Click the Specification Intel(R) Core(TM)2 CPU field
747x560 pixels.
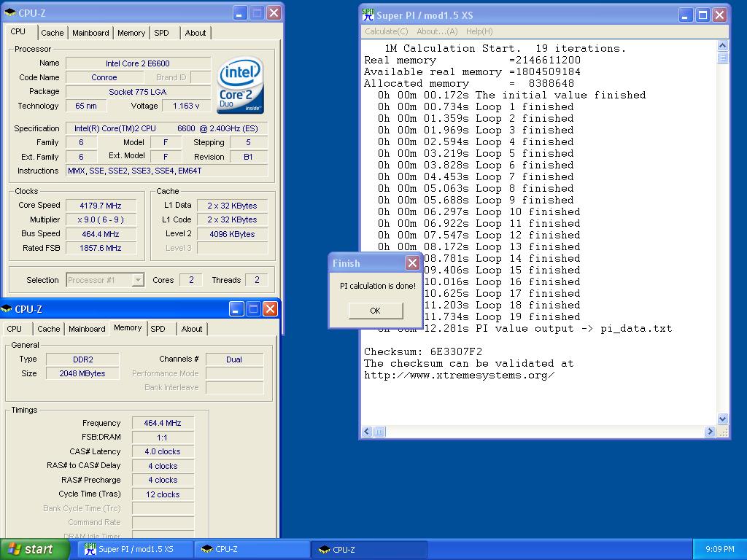point(167,128)
